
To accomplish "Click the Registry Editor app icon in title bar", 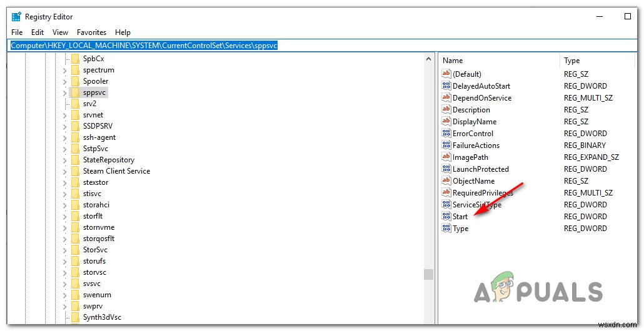I will point(16,17).
